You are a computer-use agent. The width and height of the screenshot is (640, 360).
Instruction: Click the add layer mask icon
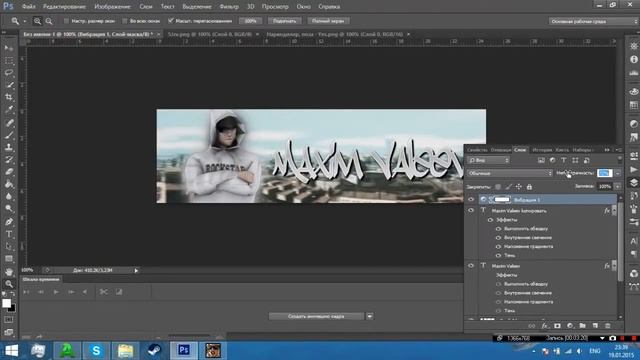tap(557, 326)
